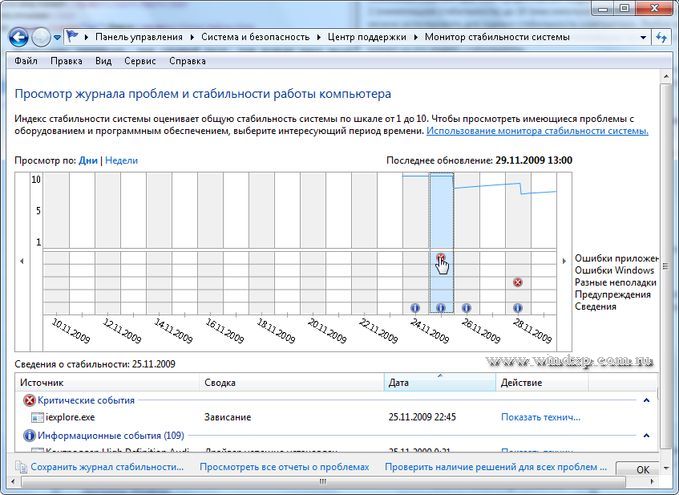Expand the arrow after Панель управления breadcrumb
The width and height of the screenshot is (679, 495).
[x=192, y=37]
